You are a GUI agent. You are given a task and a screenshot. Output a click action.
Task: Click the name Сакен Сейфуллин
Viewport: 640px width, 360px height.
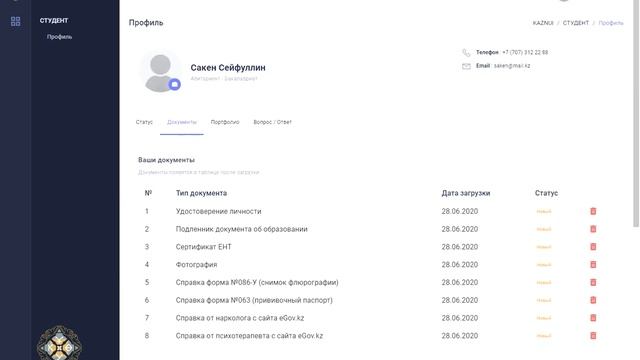tap(228, 68)
